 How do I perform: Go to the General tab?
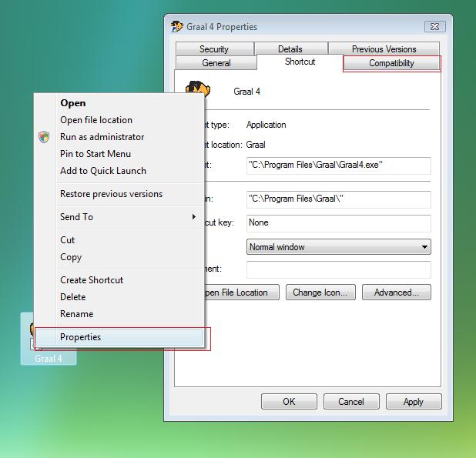(x=216, y=63)
